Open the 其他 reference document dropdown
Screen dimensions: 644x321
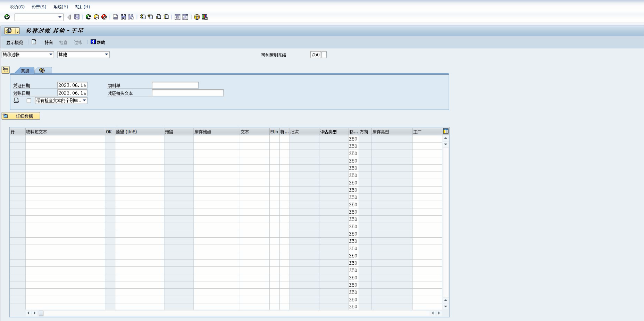pos(106,55)
